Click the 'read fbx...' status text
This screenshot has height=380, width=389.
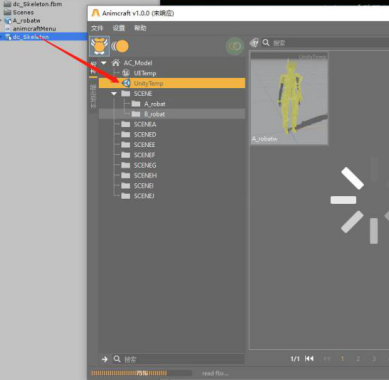tap(215, 373)
